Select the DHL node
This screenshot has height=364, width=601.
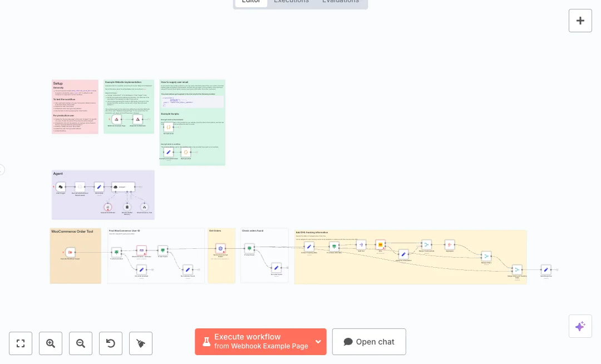tap(380, 245)
